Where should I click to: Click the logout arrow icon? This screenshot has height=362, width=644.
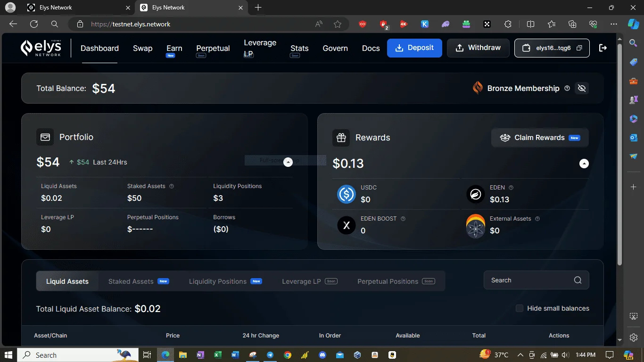pos(603,48)
